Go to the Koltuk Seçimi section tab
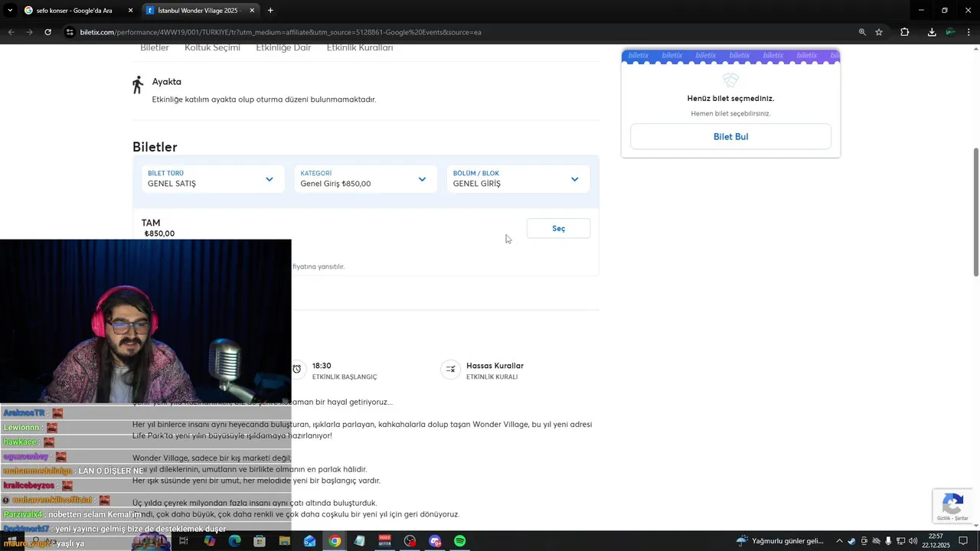980x551 pixels. 212,47
